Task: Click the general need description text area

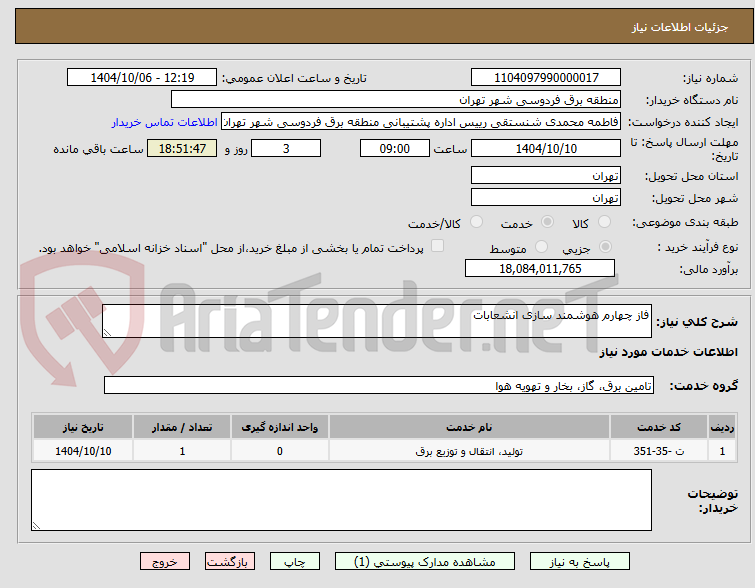Action: pyautogui.click(x=377, y=321)
